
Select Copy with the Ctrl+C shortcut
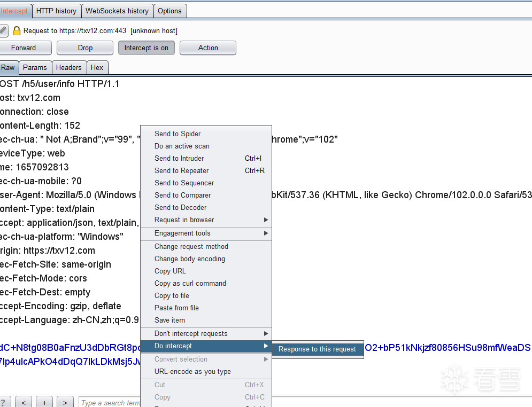click(x=206, y=397)
